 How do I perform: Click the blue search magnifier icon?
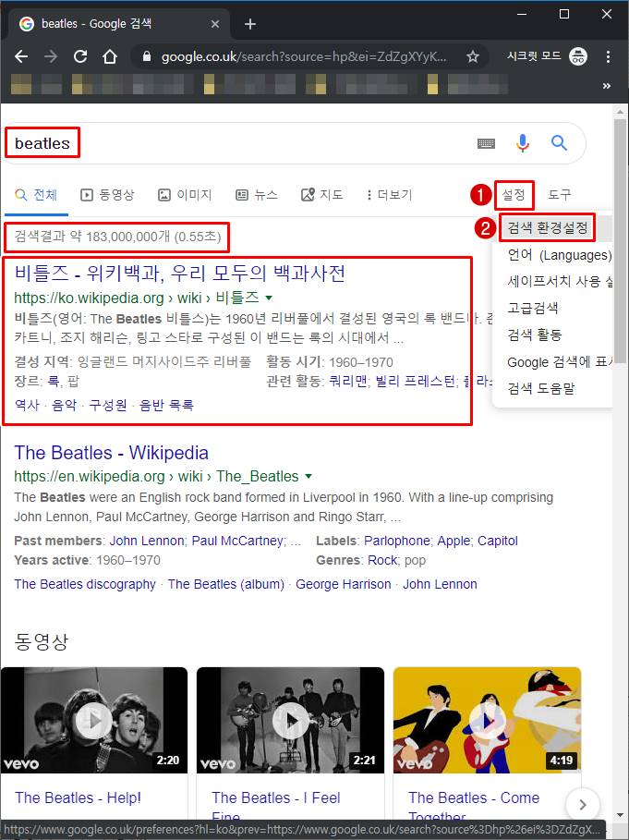tap(559, 143)
